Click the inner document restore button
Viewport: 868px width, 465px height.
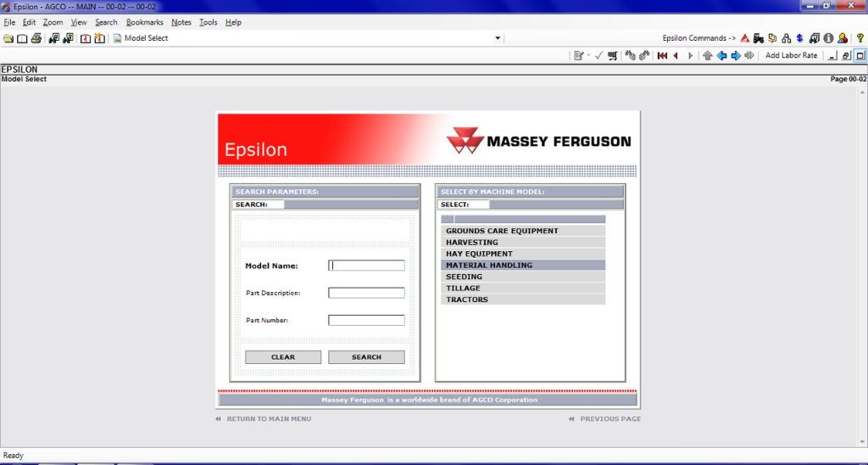[x=846, y=55]
